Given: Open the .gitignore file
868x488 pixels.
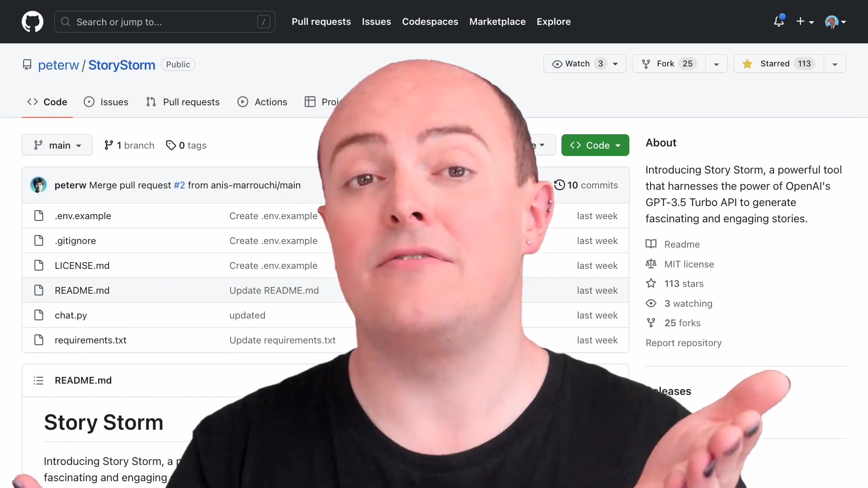Looking at the screenshot, I should (75, 241).
